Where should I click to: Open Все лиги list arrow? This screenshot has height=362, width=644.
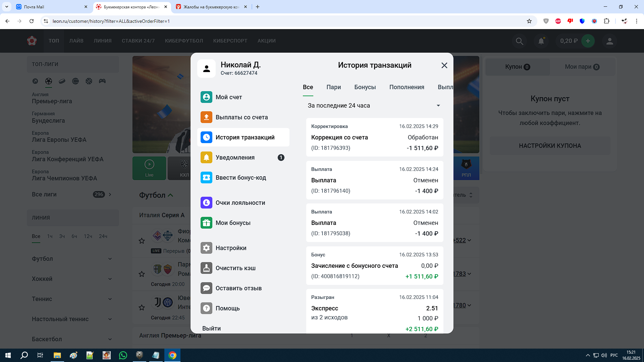(x=110, y=194)
